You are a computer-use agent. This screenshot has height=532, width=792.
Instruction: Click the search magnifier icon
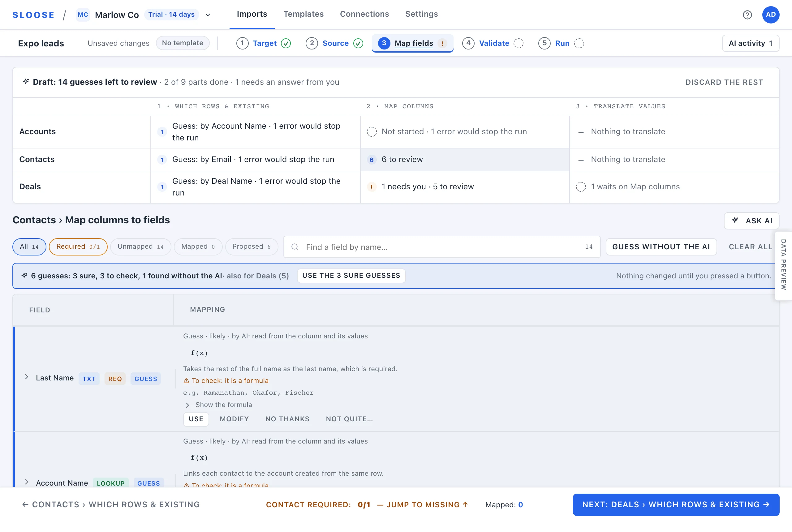click(x=295, y=247)
